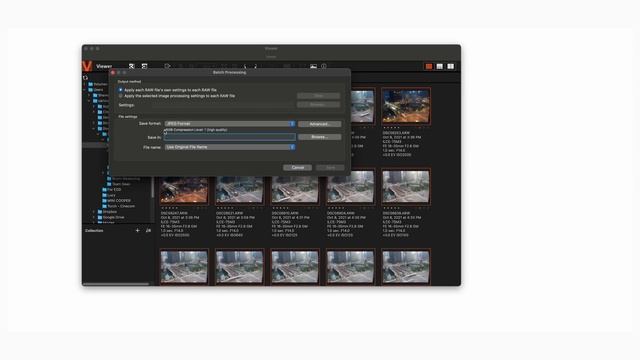Image resolution: width=640 pixels, height=360 pixels.
Task: Open the File name dropdown
Action: (230, 147)
